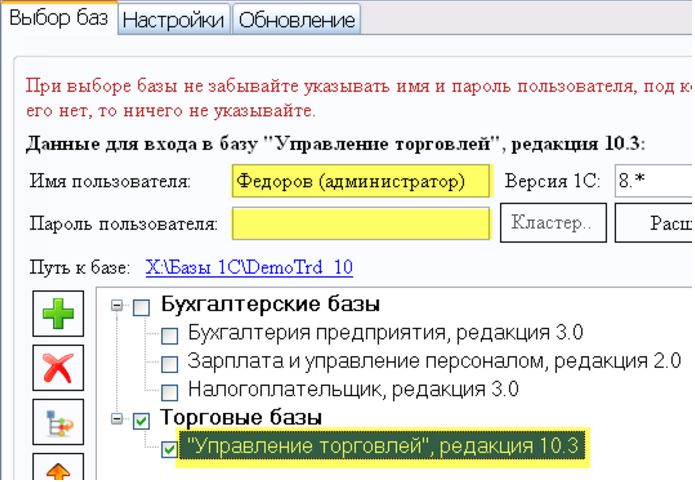Image resolution: width=695 pixels, height=482 pixels.
Task: Click the Данные для входа в базу heading
Action: click(x=336, y=144)
